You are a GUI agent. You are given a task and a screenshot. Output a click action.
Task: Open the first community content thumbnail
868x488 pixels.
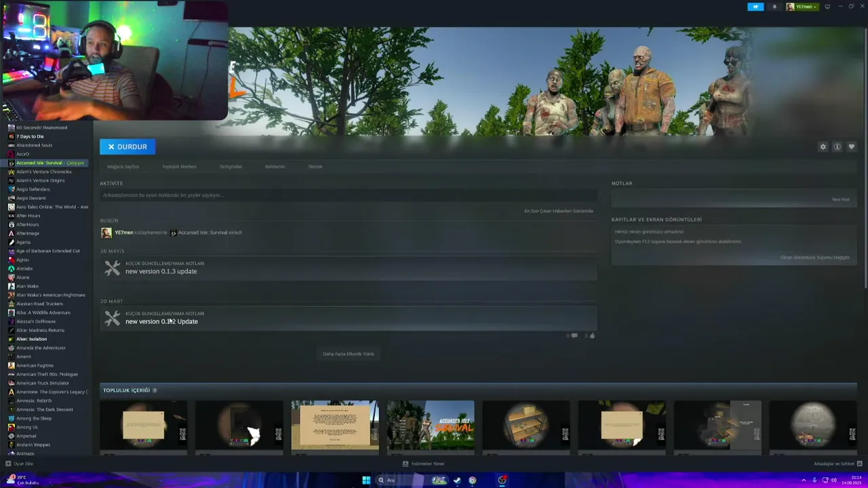point(144,425)
